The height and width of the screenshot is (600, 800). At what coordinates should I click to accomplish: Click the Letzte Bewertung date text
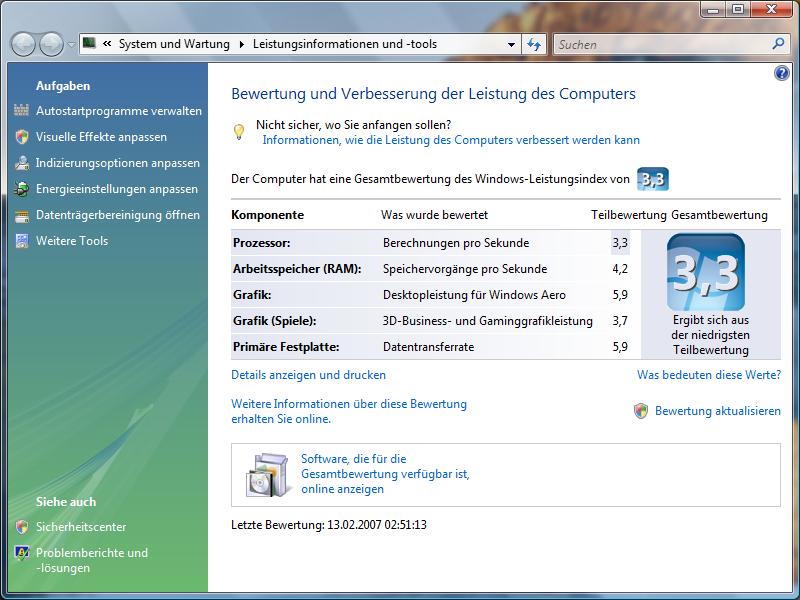(329, 524)
